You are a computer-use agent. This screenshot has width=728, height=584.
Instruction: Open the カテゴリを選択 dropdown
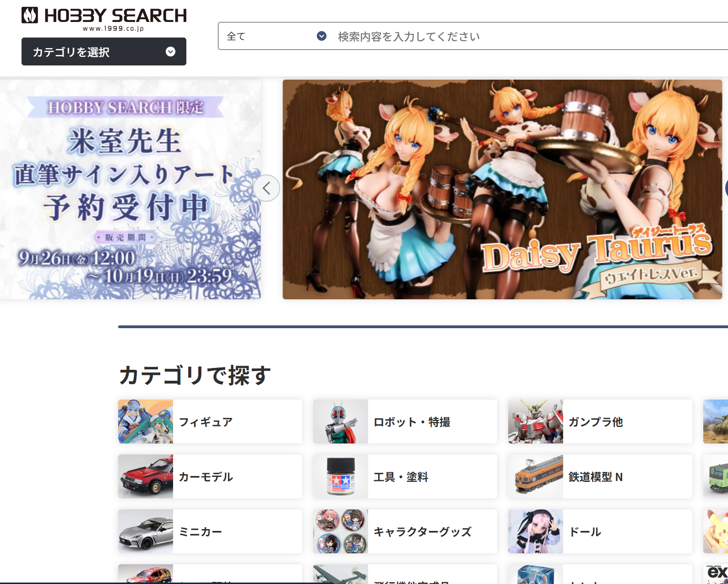104,52
